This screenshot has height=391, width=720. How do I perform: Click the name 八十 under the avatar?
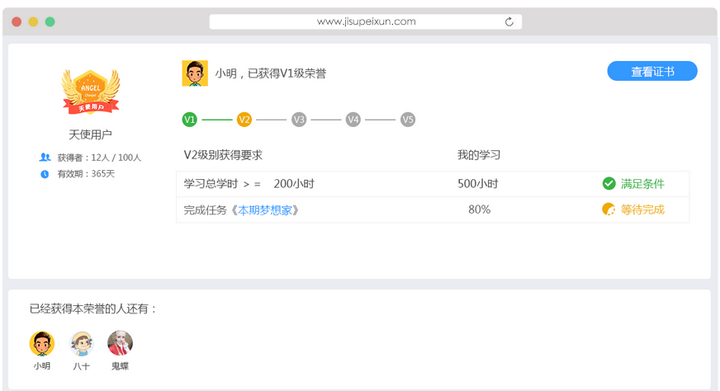(x=81, y=366)
